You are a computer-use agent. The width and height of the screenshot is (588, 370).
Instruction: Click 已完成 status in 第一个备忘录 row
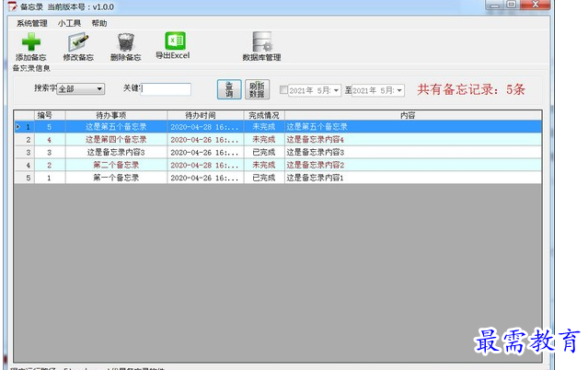[264, 178]
